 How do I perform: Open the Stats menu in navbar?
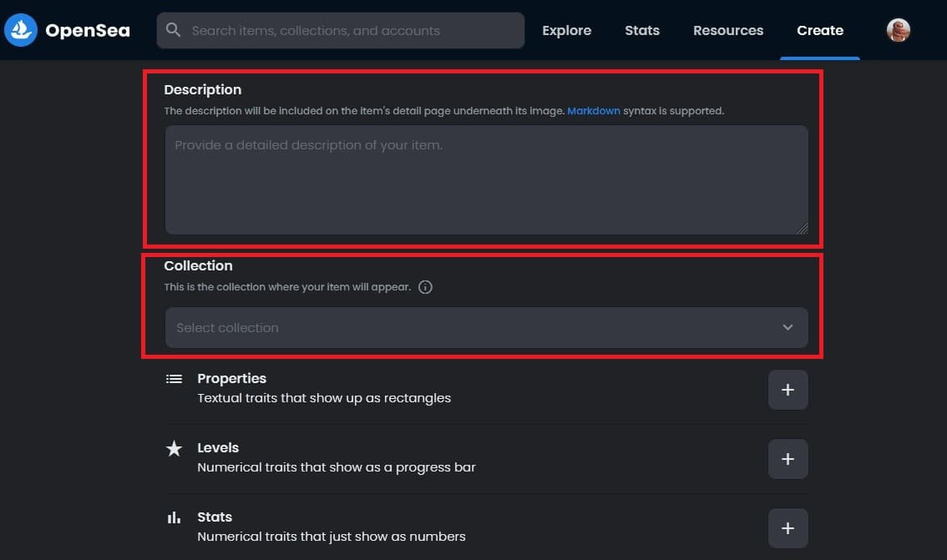click(642, 30)
